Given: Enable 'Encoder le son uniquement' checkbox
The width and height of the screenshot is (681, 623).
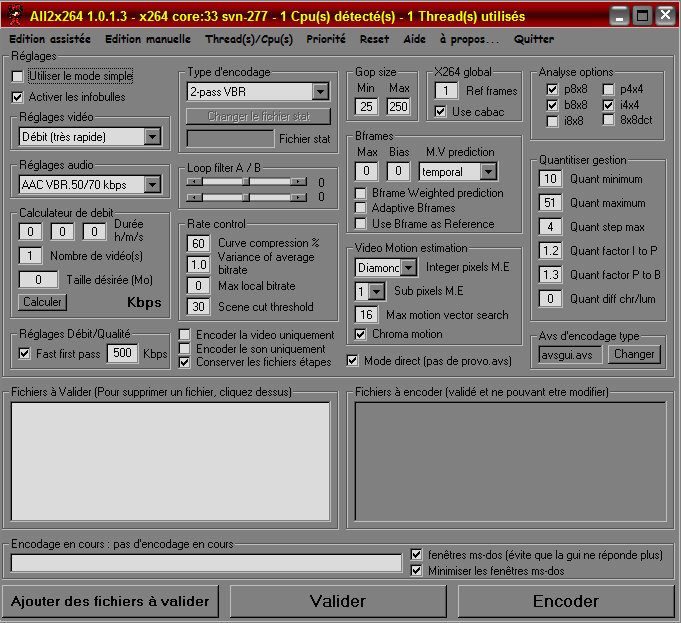Looking at the screenshot, I should (x=185, y=348).
